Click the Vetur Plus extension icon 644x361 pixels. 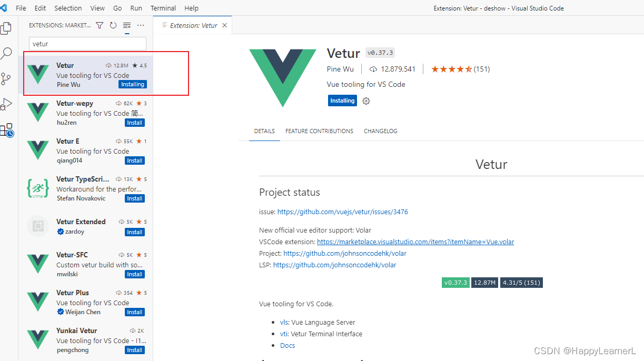pyautogui.click(x=38, y=302)
